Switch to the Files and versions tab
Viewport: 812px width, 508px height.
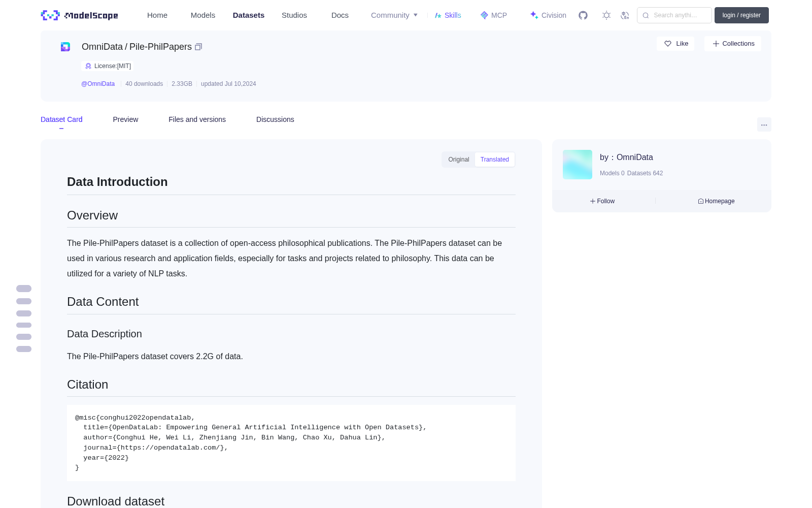pos(197,119)
